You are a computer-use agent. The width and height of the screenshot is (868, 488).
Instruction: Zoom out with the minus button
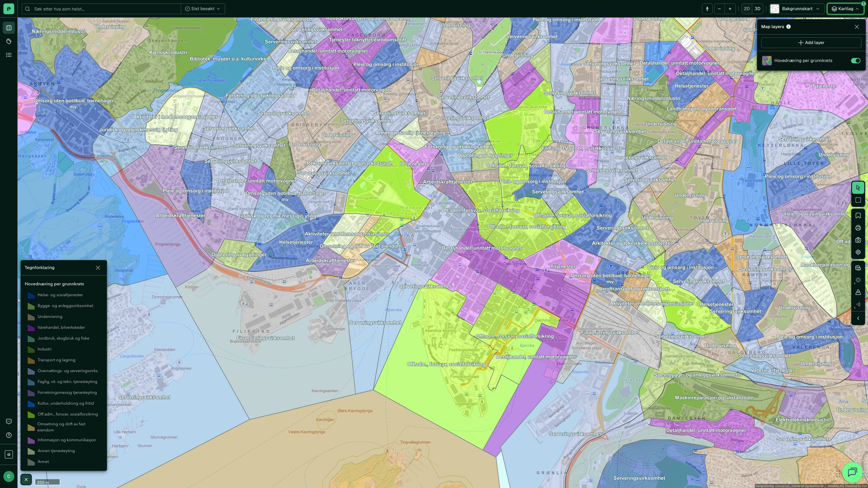pos(719,9)
